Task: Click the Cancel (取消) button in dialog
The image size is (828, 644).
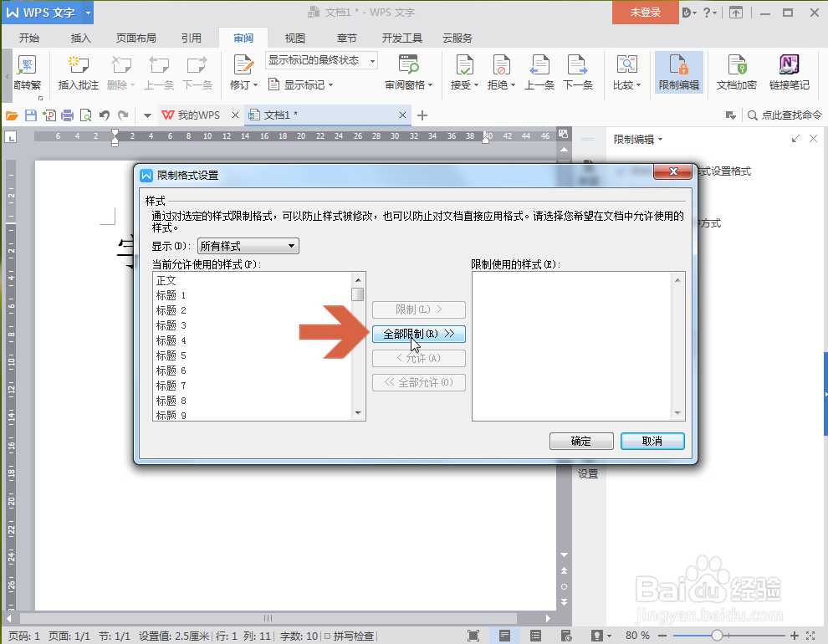Action: coord(652,442)
